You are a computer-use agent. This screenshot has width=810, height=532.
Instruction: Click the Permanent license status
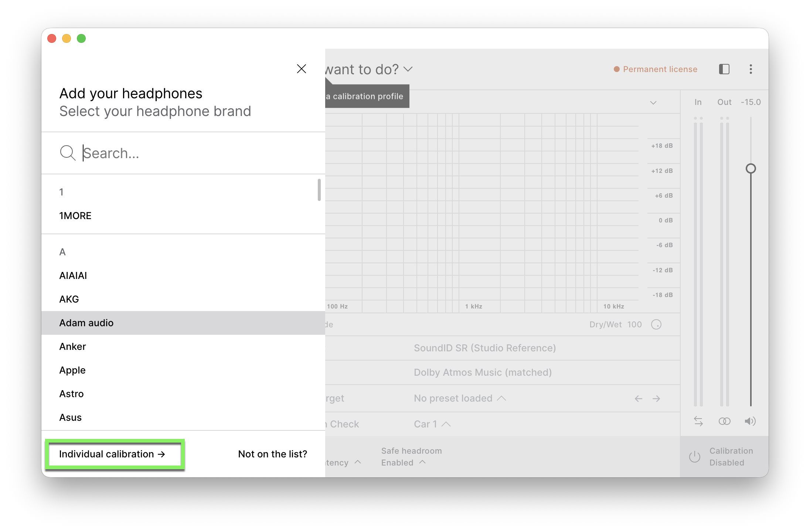pyautogui.click(x=656, y=69)
